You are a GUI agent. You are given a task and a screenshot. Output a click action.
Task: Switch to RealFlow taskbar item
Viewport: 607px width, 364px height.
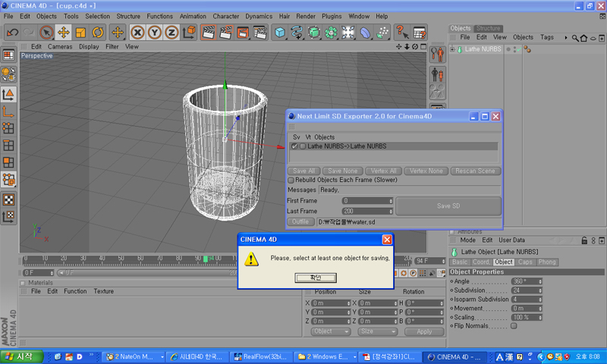[261, 356]
